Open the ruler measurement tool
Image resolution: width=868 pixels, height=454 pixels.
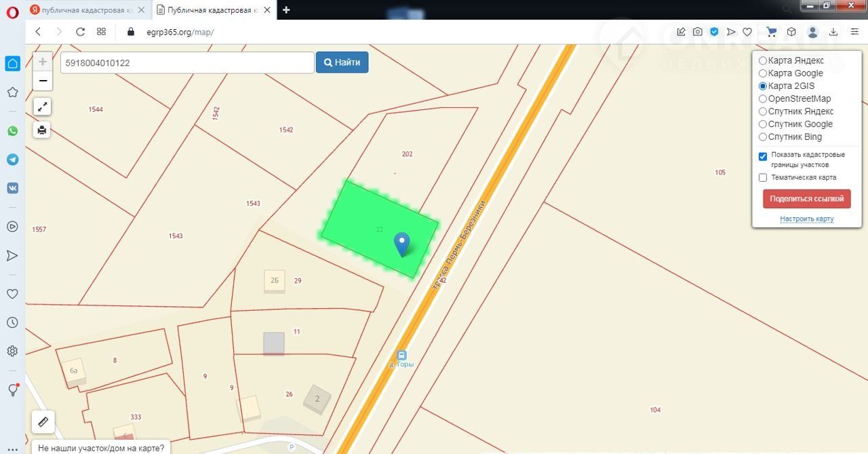pyautogui.click(x=43, y=421)
